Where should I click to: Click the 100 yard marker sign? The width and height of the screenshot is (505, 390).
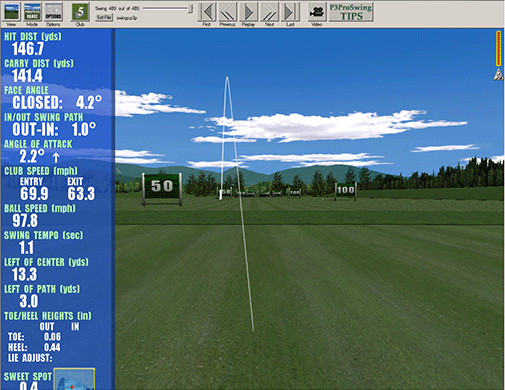click(x=345, y=190)
